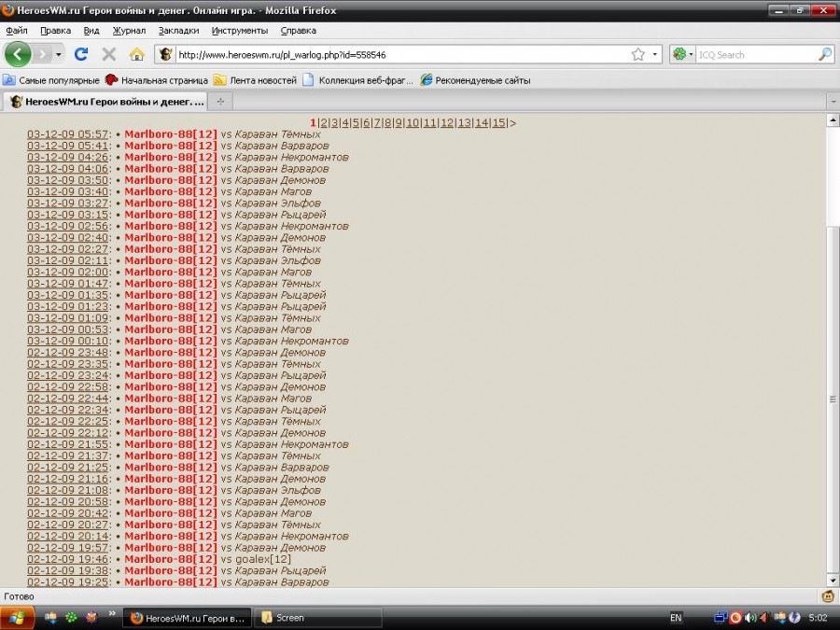Open battle 03-12-09 03:27 link

click(68, 203)
